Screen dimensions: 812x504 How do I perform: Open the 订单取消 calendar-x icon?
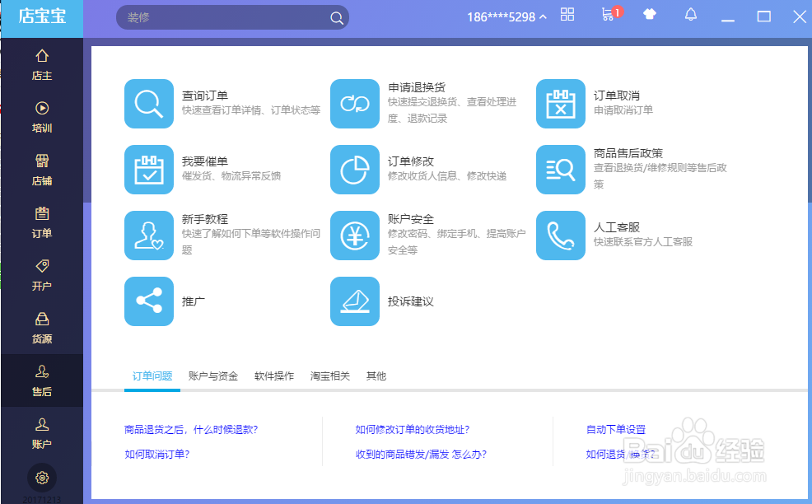coord(560,104)
